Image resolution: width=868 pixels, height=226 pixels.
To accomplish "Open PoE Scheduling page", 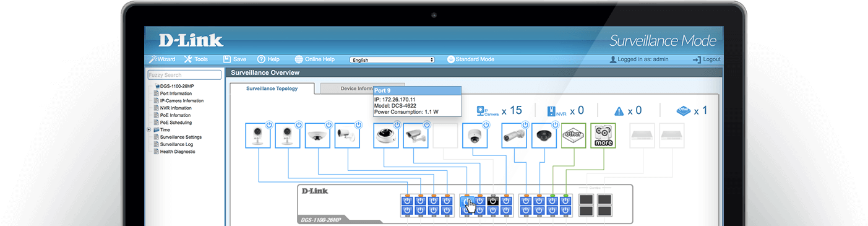I will [x=173, y=123].
